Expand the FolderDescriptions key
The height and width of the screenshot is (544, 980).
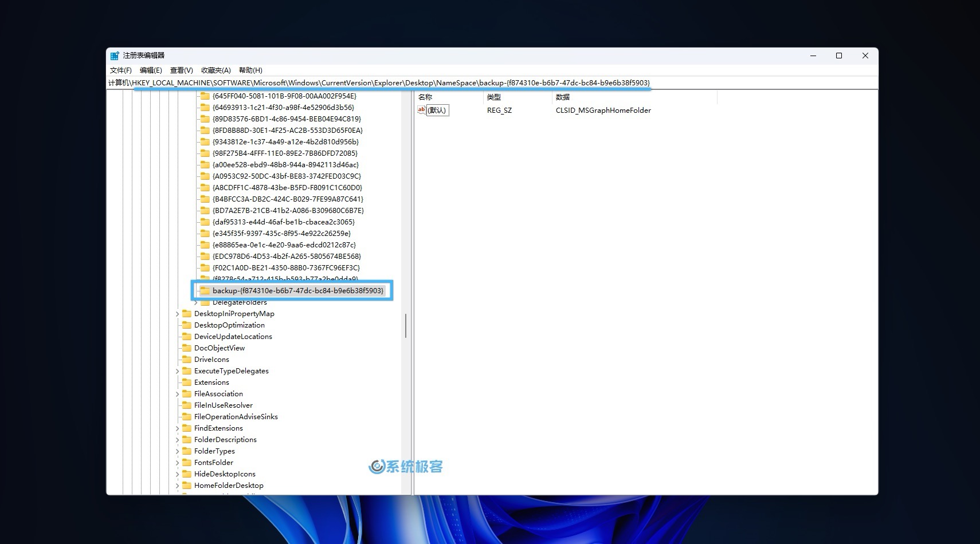click(178, 440)
